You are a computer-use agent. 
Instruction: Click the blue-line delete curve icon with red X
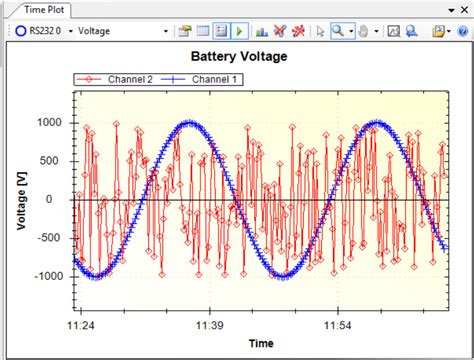pos(280,31)
